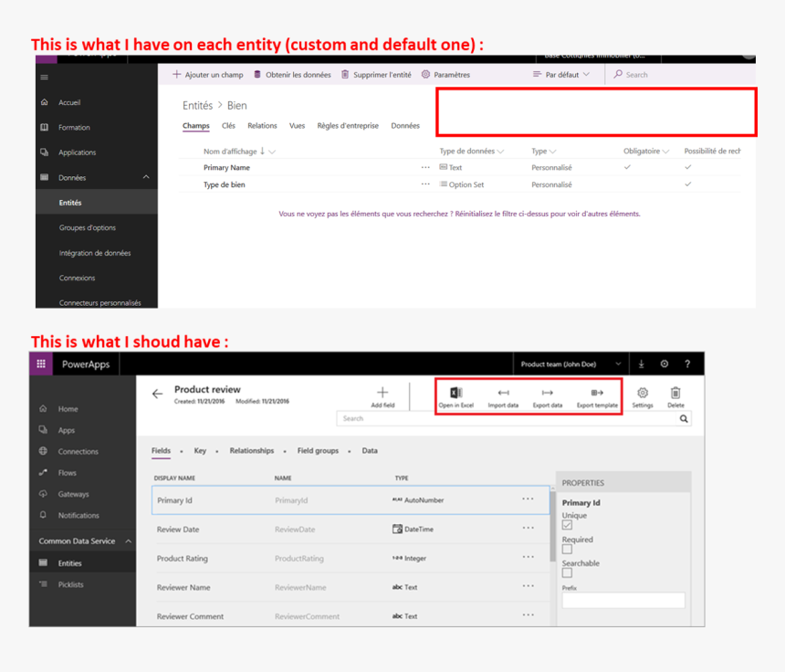The width and height of the screenshot is (785, 672).
Task: Open Flows in the sidebar
Action: [x=67, y=473]
